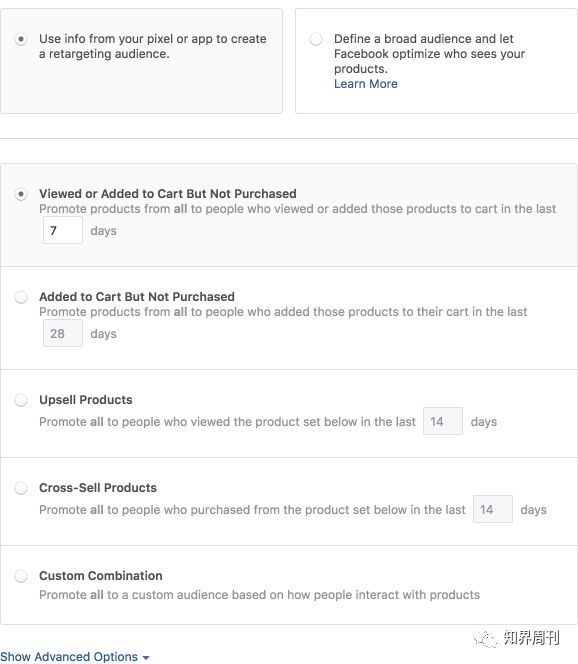Expand Show Advanced Options
Viewport: 578px width, 664px height.
[75, 656]
